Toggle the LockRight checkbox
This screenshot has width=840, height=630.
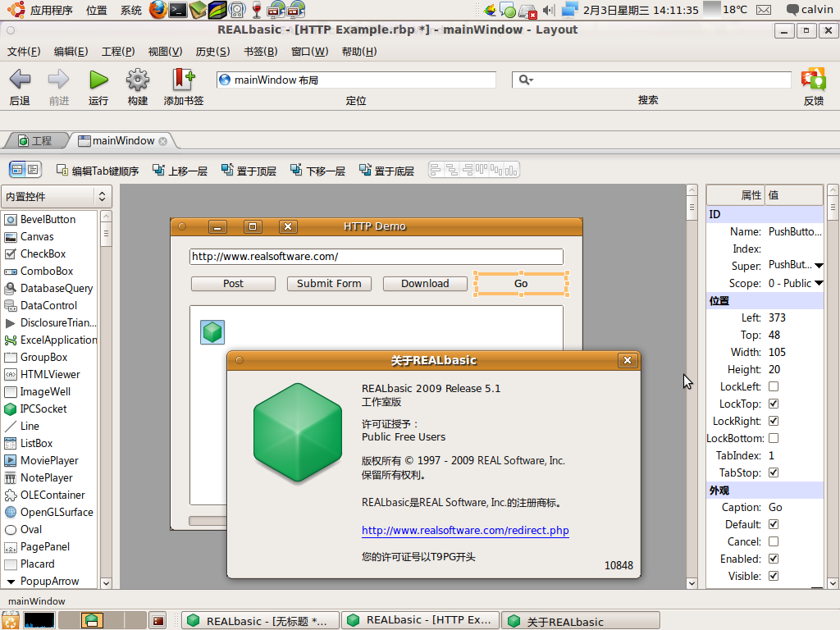pos(774,421)
